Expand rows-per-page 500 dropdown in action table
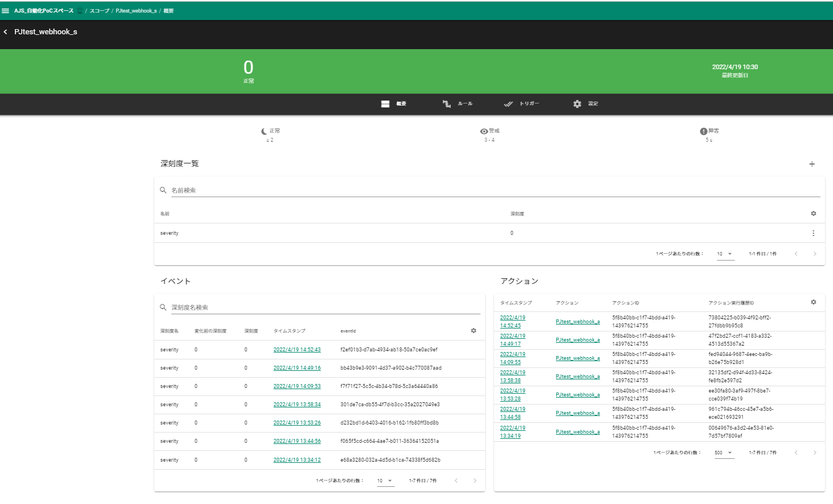Screen dimensions: 833x504 (723, 453)
